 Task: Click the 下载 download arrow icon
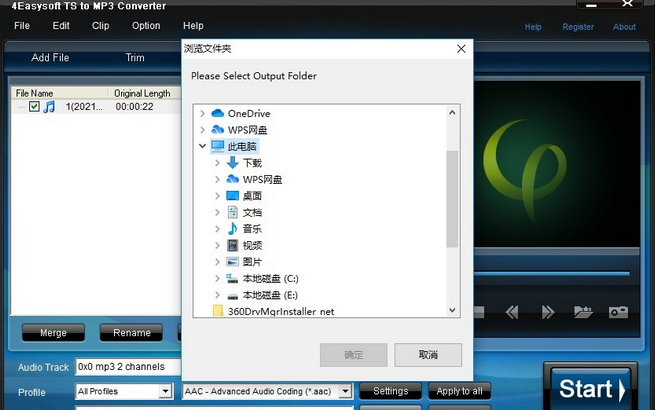[x=233, y=163]
